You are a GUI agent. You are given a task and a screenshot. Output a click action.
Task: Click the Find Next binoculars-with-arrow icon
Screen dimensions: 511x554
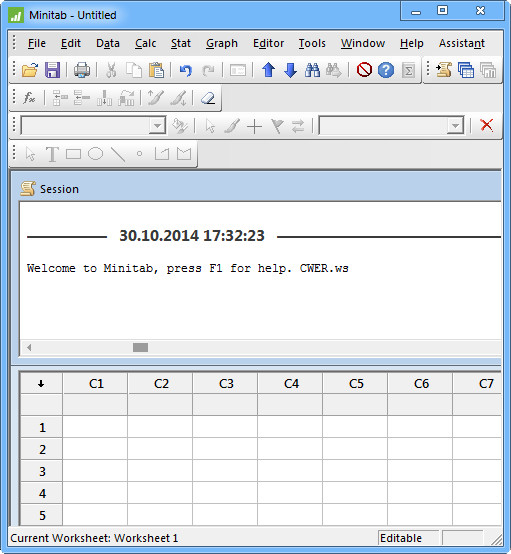click(x=334, y=70)
